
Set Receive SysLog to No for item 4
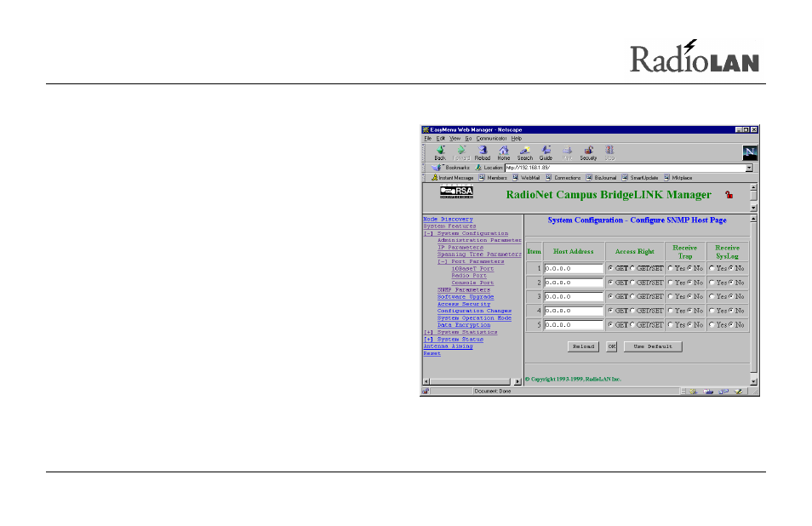point(731,311)
